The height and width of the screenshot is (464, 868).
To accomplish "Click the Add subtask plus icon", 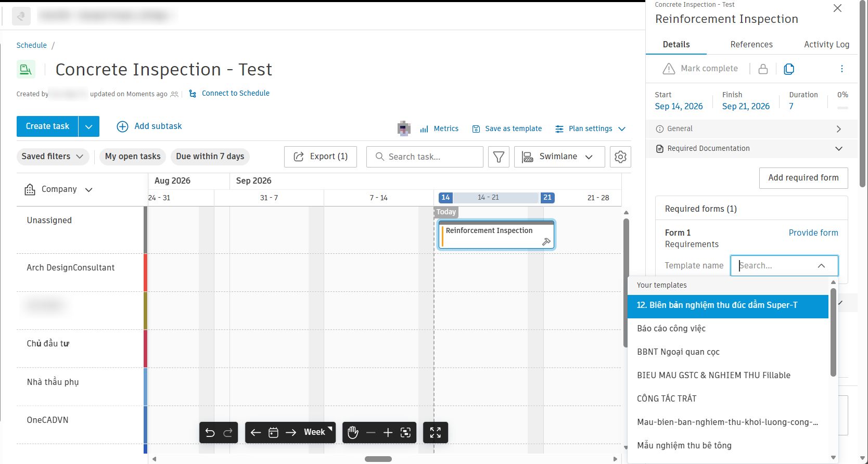I will [x=122, y=126].
